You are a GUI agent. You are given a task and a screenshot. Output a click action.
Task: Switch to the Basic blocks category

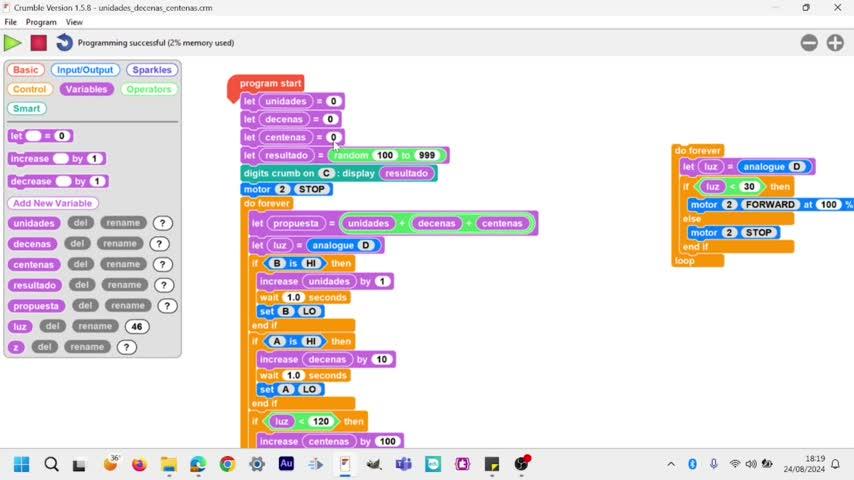click(x=26, y=70)
